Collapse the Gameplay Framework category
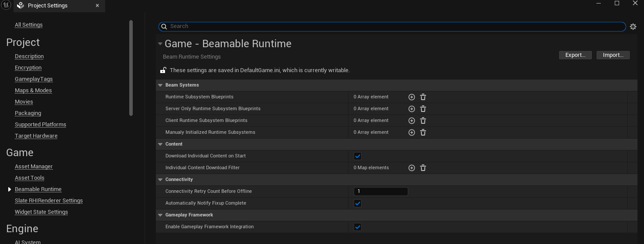 [x=160, y=215]
